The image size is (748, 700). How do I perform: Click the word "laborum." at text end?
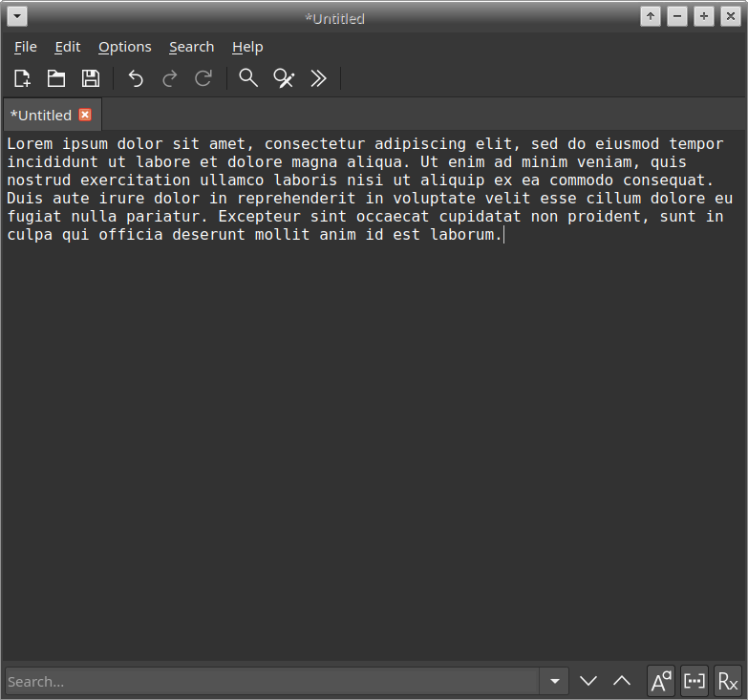[466, 235]
